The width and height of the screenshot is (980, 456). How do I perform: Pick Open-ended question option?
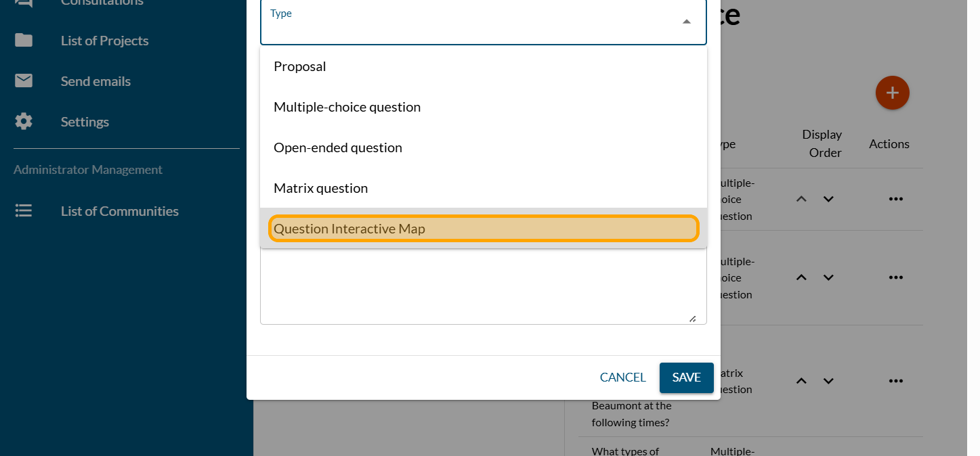tap(338, 147)
